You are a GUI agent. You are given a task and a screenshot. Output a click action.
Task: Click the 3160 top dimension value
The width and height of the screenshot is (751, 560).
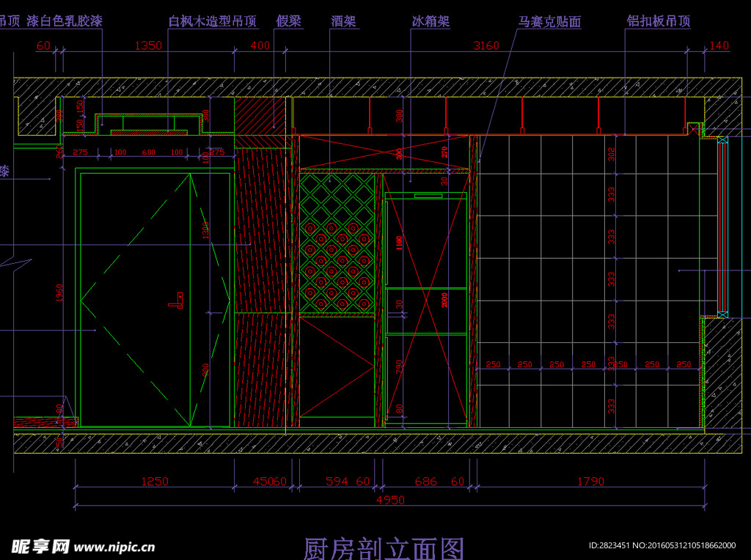[x=486, y=45]
